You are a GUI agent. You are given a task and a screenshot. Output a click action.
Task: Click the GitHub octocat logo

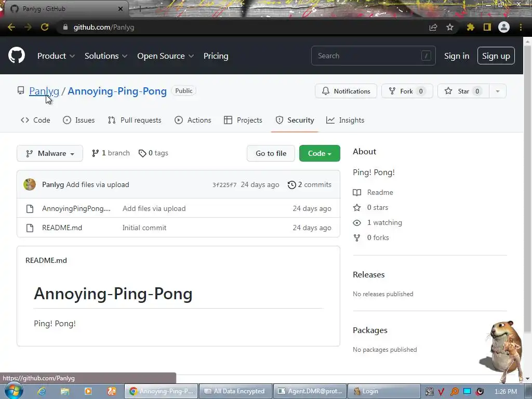coord(17,55)
